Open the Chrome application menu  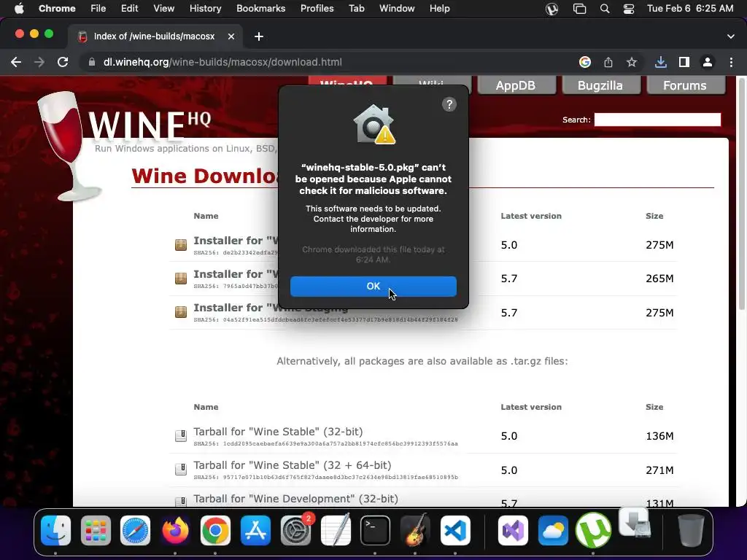tap(57, 8)
